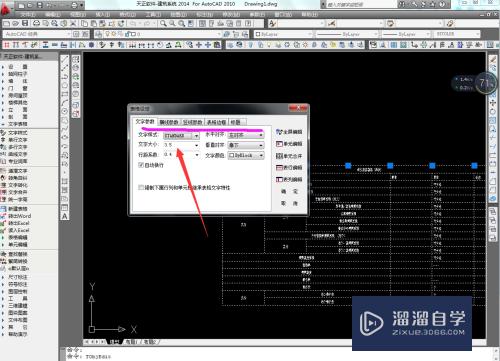Switch to the 竖线参数 tab

(x=192, y=122)
